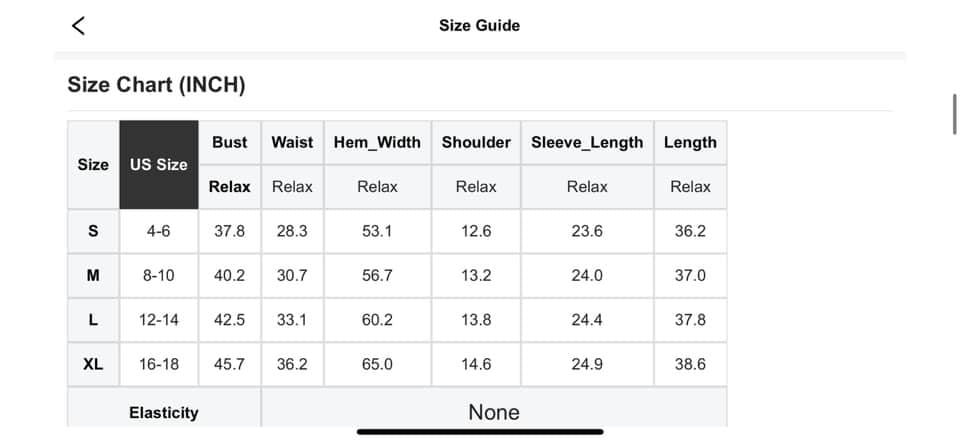Click the Waist column header
Screen dimensions: 960x444
coord(292,142)
